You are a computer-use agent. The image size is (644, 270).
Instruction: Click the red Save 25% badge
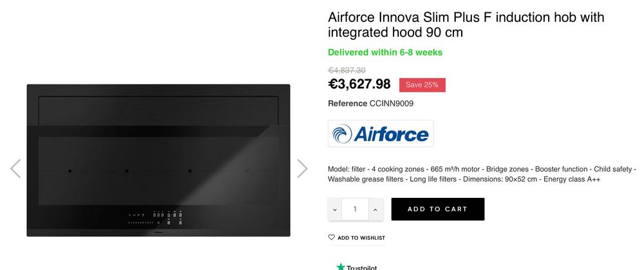click(422, 85)
